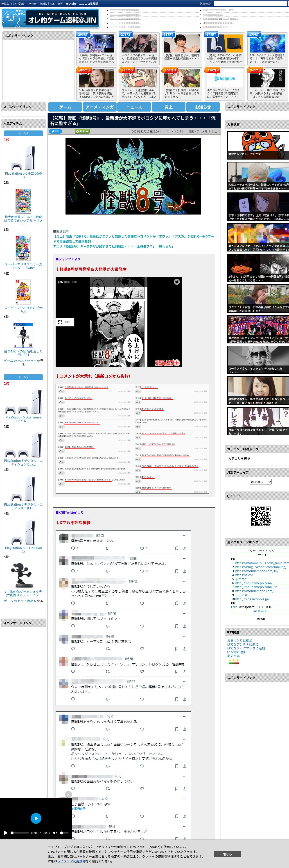Open more menu on 'エヴァとGANTZ' tweet
Screen dimensions: 289x868
184,558
